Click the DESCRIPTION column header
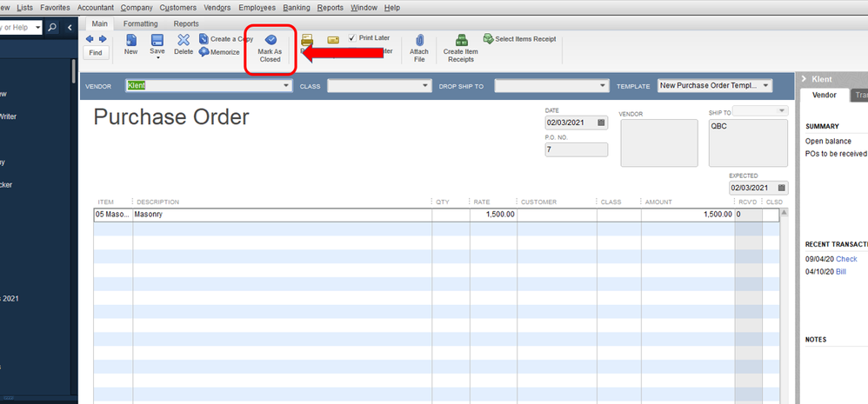The image size is (868, 404). pos(157,202)
